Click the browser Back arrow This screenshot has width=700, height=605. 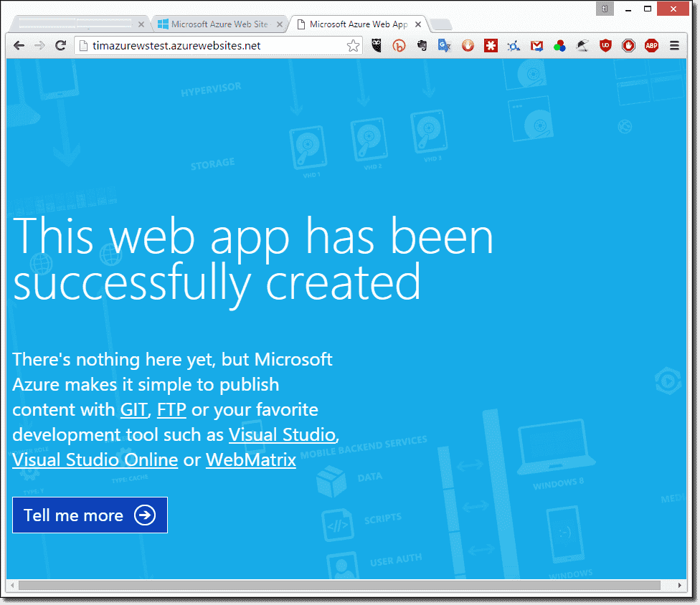(19, 45)
